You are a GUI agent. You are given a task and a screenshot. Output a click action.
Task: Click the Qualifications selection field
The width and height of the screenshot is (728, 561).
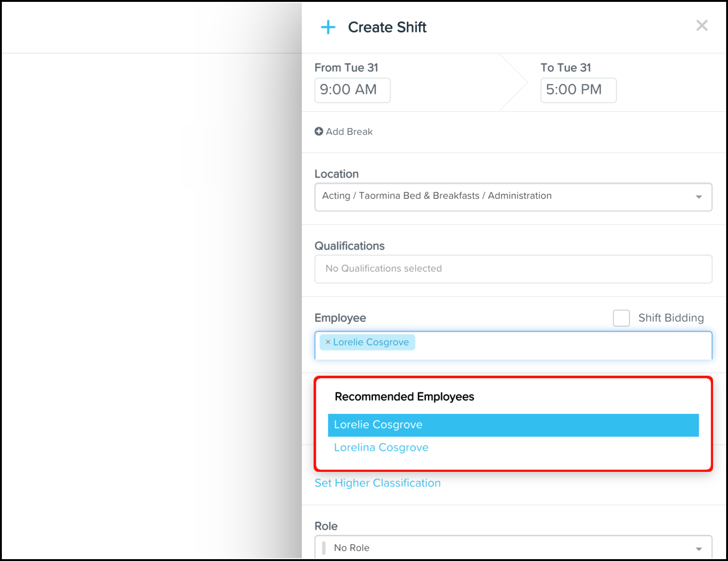(513, 269)
